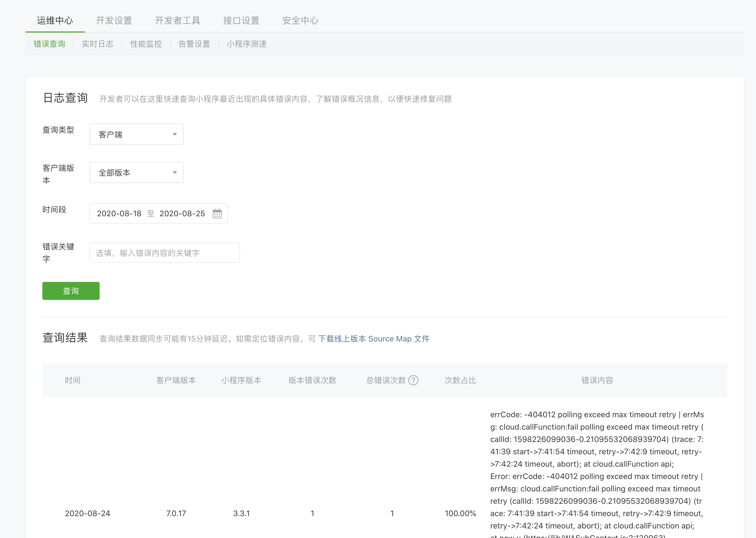Go to 告警设置 sub-tab
The width and height of the screenshot is (756, 538).
(194, 44)
